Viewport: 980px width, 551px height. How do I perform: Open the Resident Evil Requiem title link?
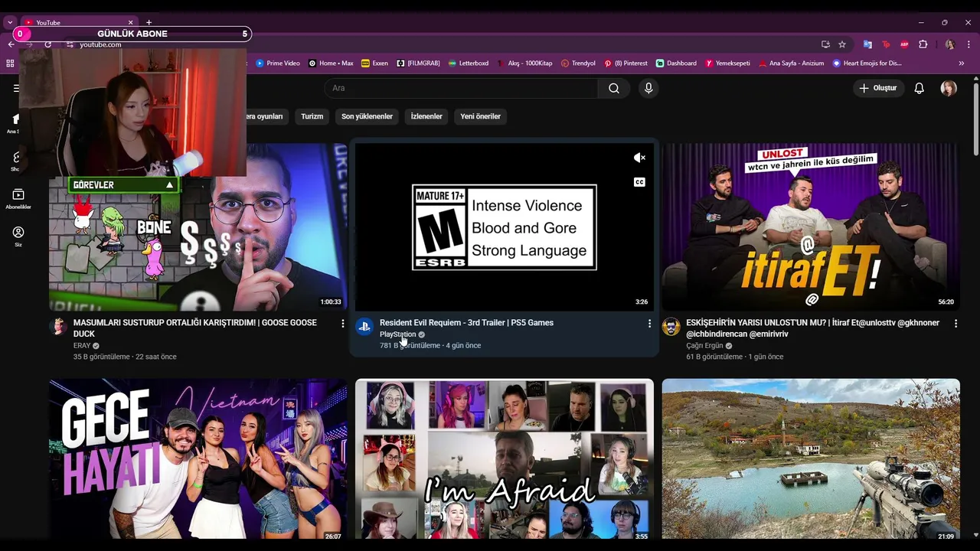point(466,323)
